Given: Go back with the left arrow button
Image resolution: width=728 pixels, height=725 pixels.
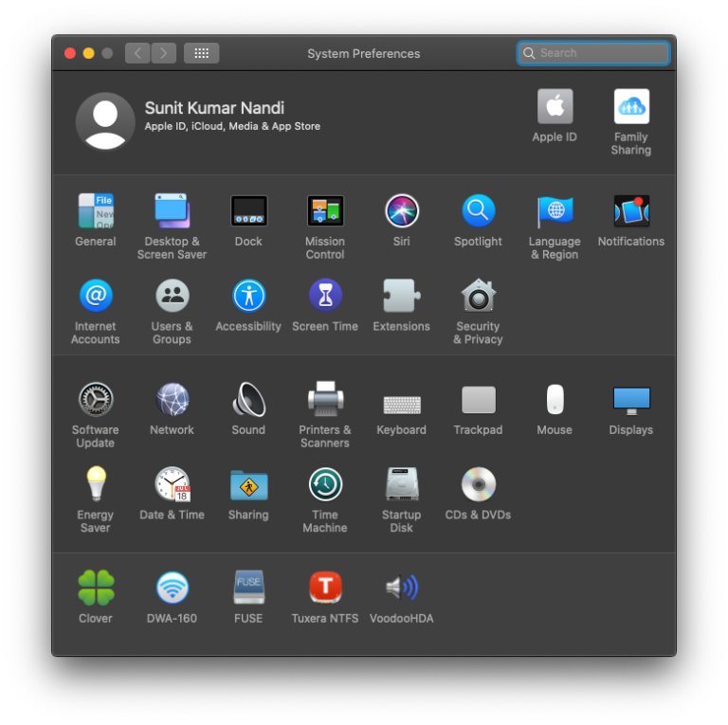Looking at the screenshot, I should click(x=137, y=53).
